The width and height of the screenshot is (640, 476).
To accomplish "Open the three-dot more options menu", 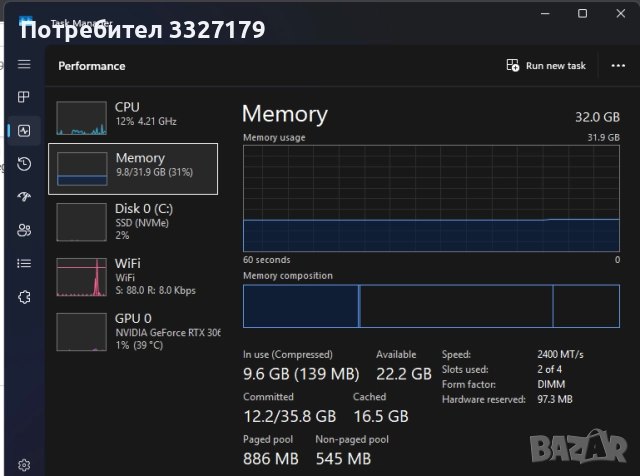I will (x=618, y=66).
